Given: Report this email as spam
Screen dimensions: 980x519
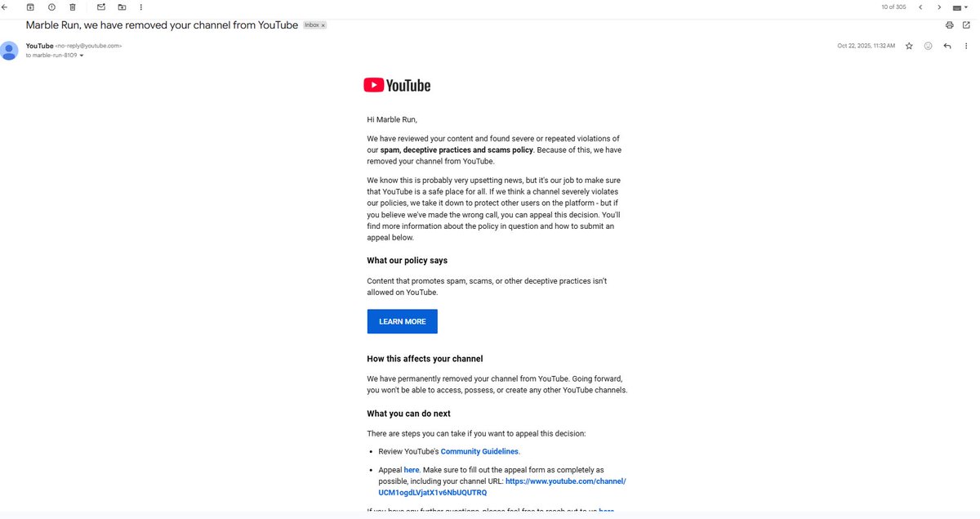Looking at the screenshot, I should [51, 7].
